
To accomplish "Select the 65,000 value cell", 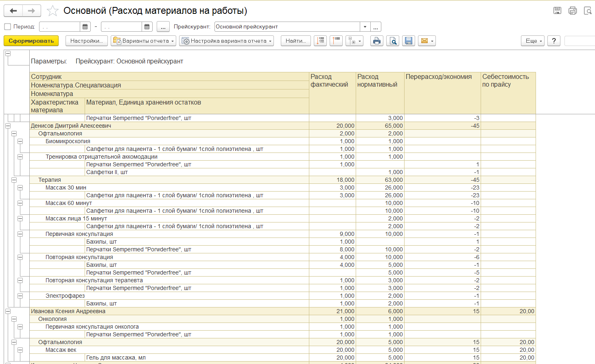I will [x=380, y=126].
